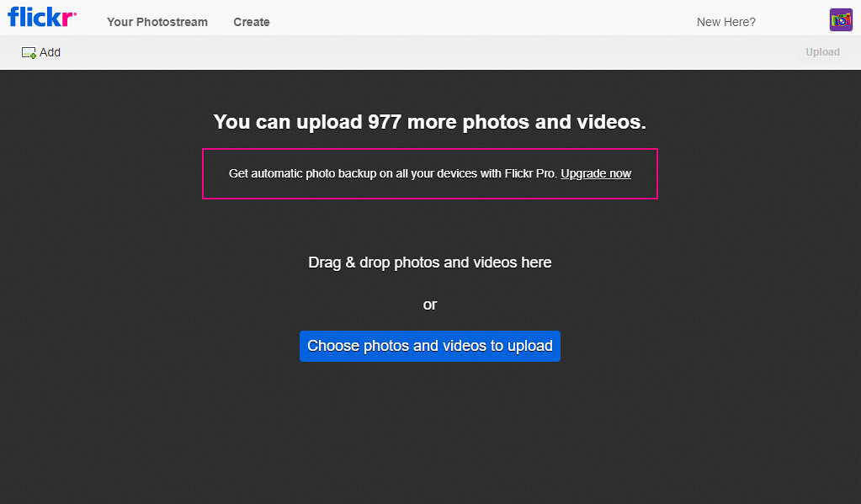Screen dimensions: 861x504
Task: Click the words Flickr Pro in banner
Action: [531, 173]
